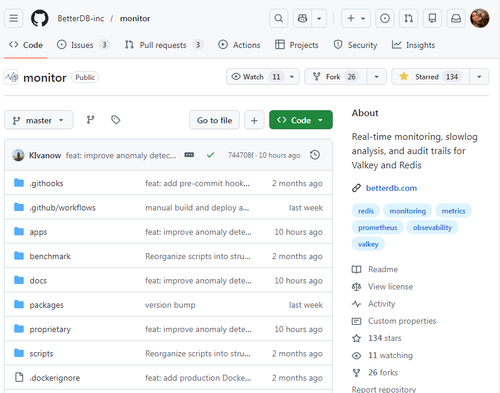Open the proprietary folder

coord(50,329)
